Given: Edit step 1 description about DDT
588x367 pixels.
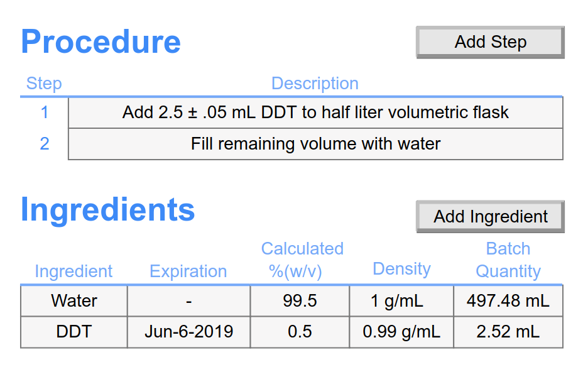Looking at the screenshot, I should 315,112.
